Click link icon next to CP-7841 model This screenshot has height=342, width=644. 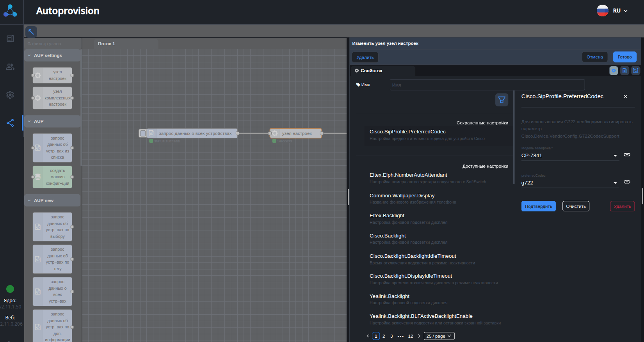coord(627,155)
